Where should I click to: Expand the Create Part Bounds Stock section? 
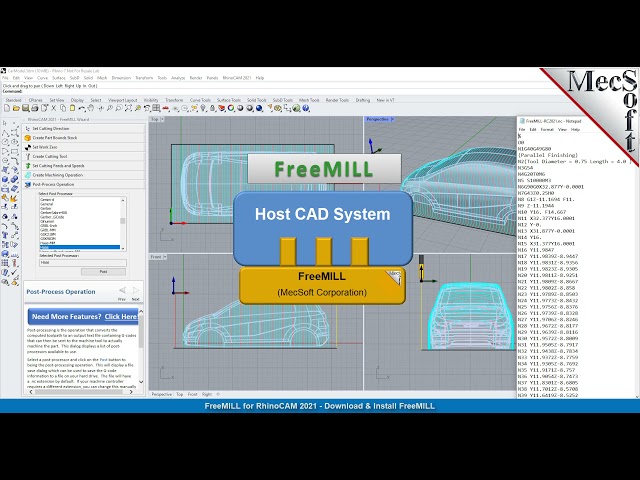pos(84,138)
